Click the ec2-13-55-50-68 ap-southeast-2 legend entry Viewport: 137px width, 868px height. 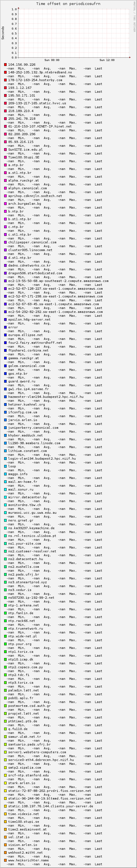click(x=58, y=281)
